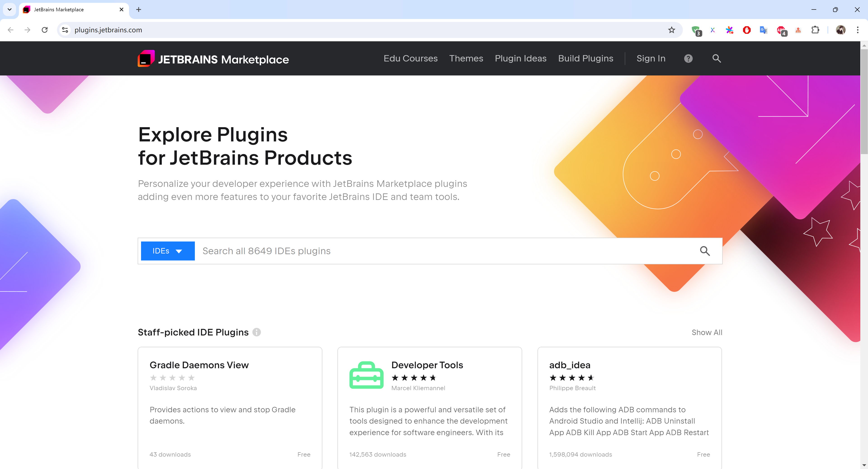Open Chrome three-dot menu

[857, 30]
